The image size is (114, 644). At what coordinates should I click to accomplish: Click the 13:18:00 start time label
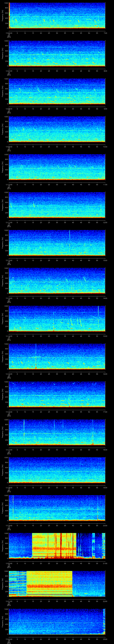[9, 487]
